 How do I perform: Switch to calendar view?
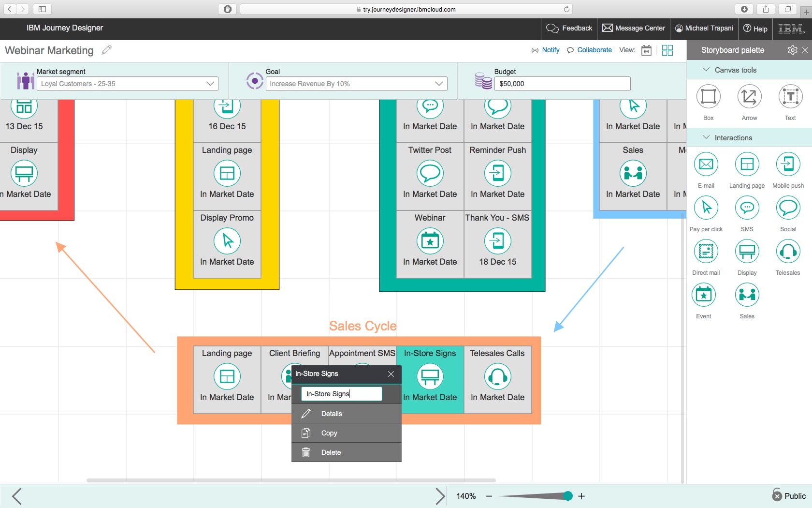(x=646, y=50)
